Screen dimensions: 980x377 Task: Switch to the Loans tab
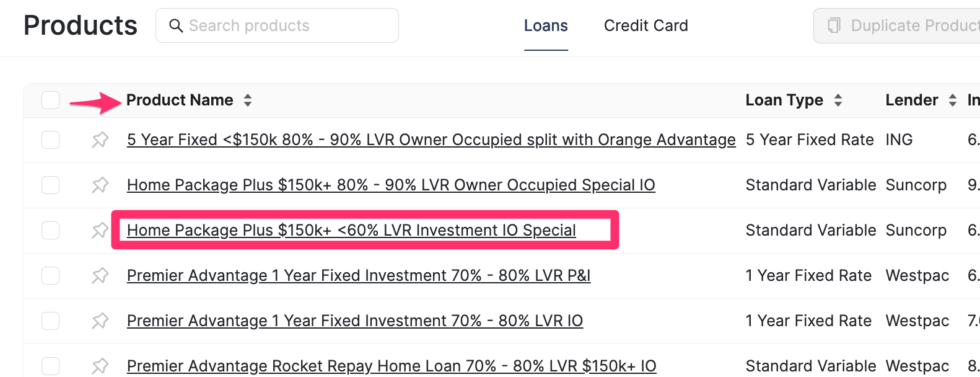tap(546, 25)
